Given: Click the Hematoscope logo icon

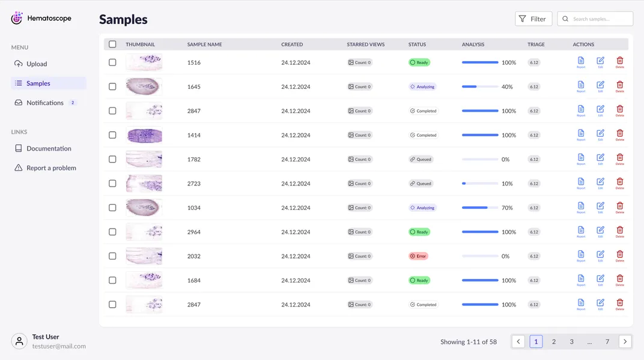Looking at the screenshot, I should [17, 19].
